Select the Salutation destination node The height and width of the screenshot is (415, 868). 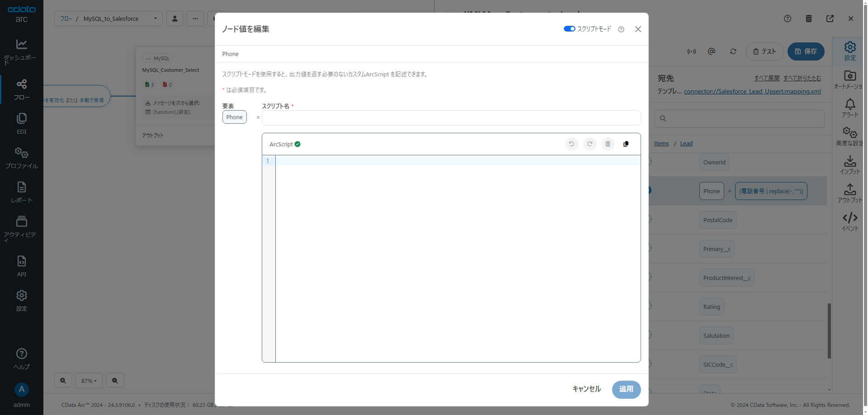point(716,336)
